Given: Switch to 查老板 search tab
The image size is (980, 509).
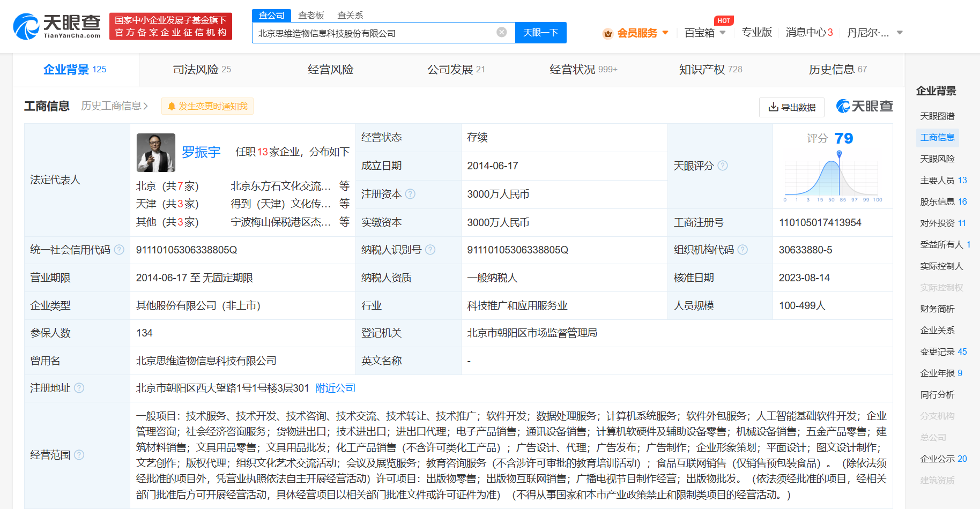Looking at the screenshot, I should coord(311,15).
